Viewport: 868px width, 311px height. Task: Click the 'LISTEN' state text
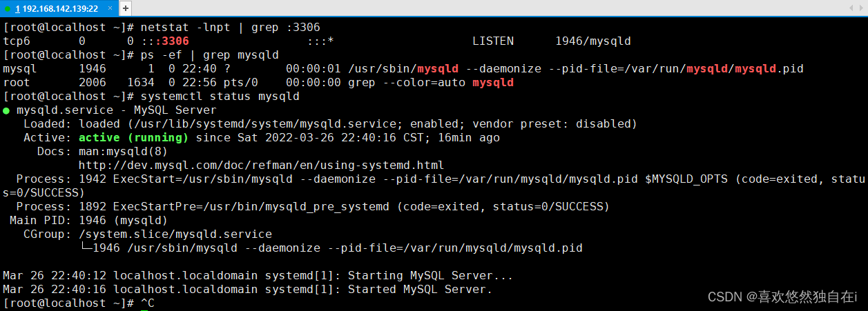coord(493,41)
